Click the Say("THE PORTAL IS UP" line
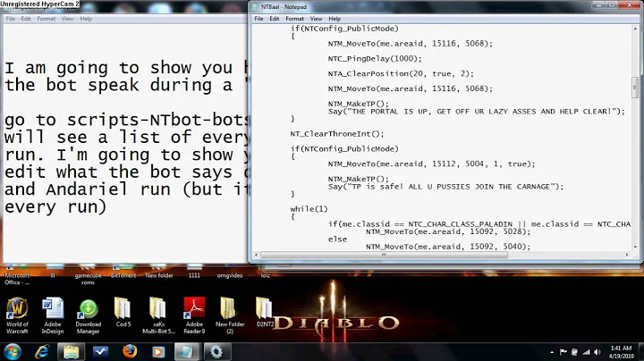The image size is (644, 361). pos(476,112)
